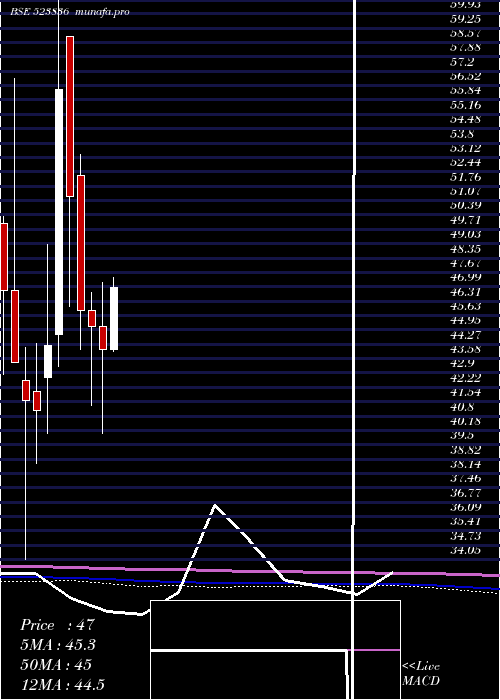Click the 49.03 price axis label

coord(465,234)
